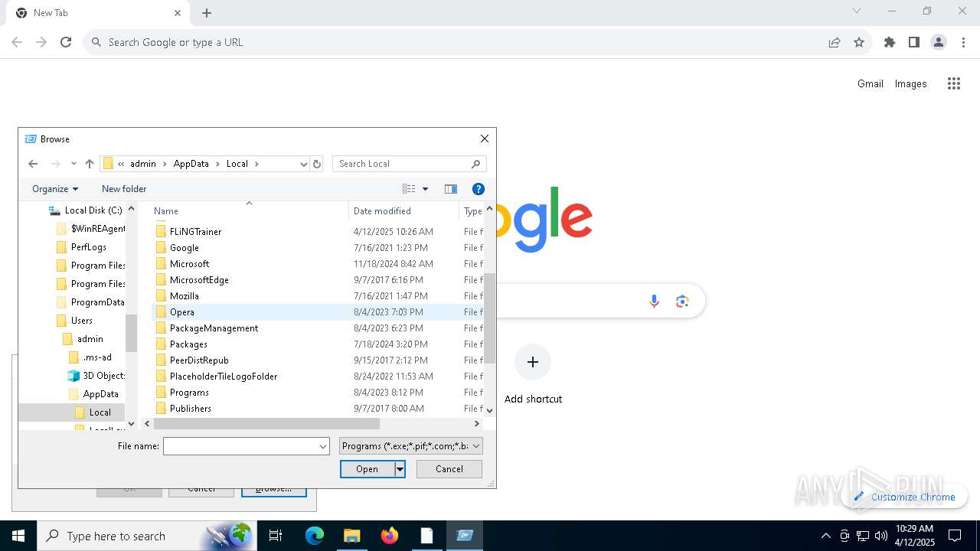Cancel the Browse dialog

(x=449, y=469)
